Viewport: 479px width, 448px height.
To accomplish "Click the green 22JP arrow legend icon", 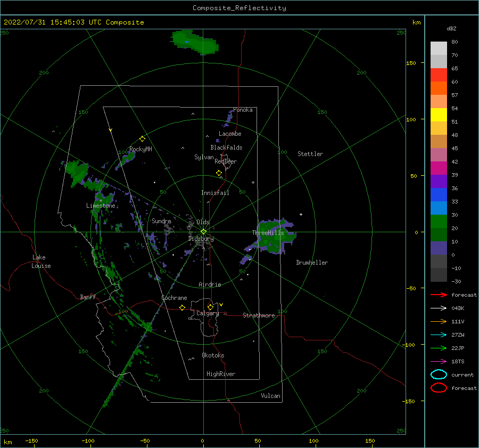I will (439, 348).
